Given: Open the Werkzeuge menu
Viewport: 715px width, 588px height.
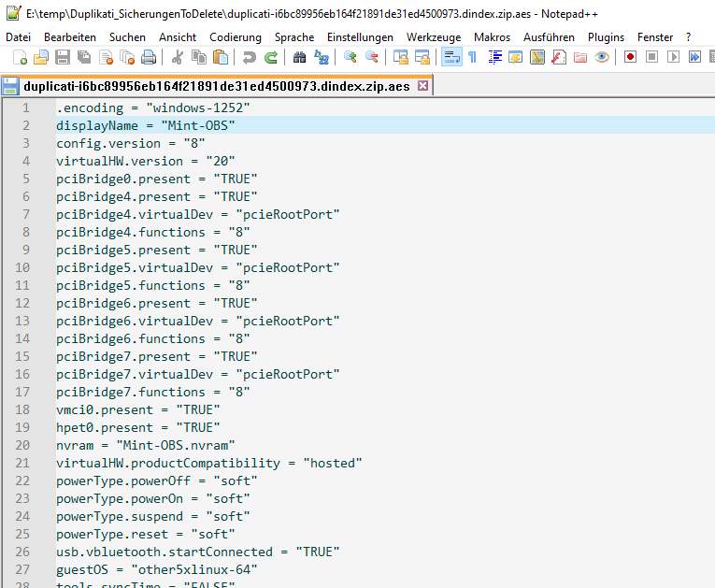Looking at the screenshot, I should pyautogui.click(x=433, y=37).
